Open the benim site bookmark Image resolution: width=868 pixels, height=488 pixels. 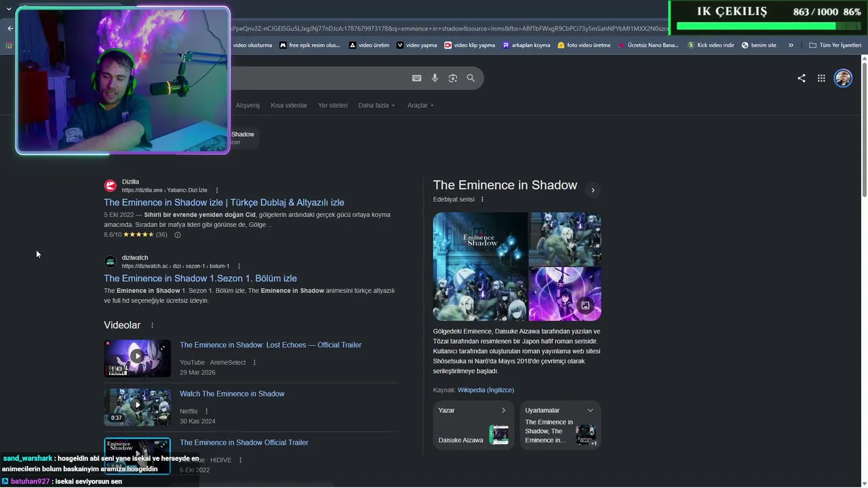(759, 45)
